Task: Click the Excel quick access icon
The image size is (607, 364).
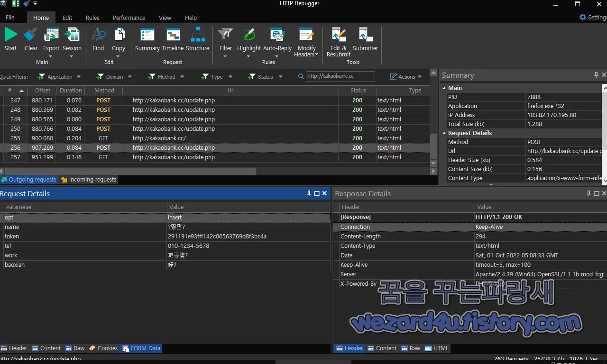Action: (16, 4)
